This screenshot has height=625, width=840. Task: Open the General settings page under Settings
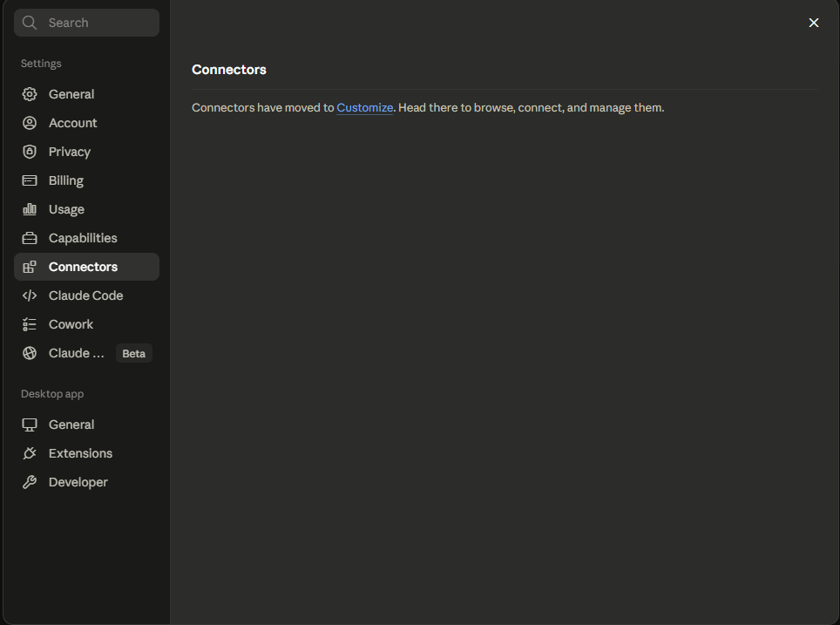pyautogui.click(x=86, y=94)
